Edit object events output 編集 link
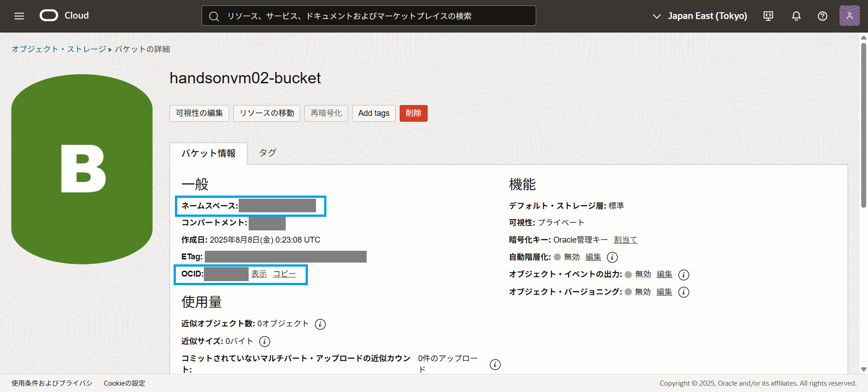 (x=665, y=274)
